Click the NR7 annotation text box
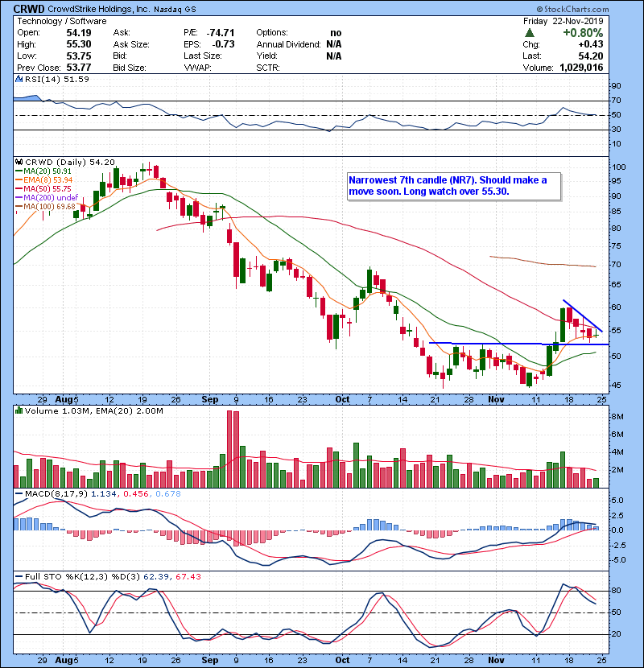 pyautogui.click(x=454, y=186)
